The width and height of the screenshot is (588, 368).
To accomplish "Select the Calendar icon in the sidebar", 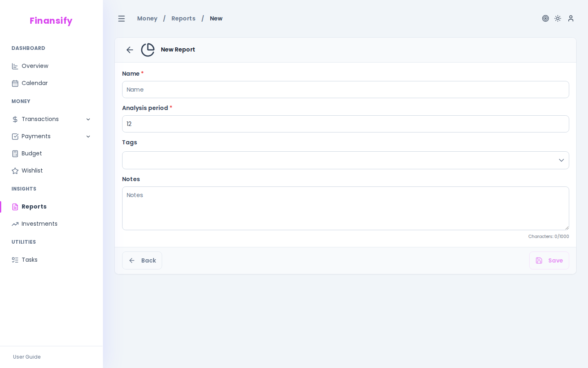I will point(15,83).
